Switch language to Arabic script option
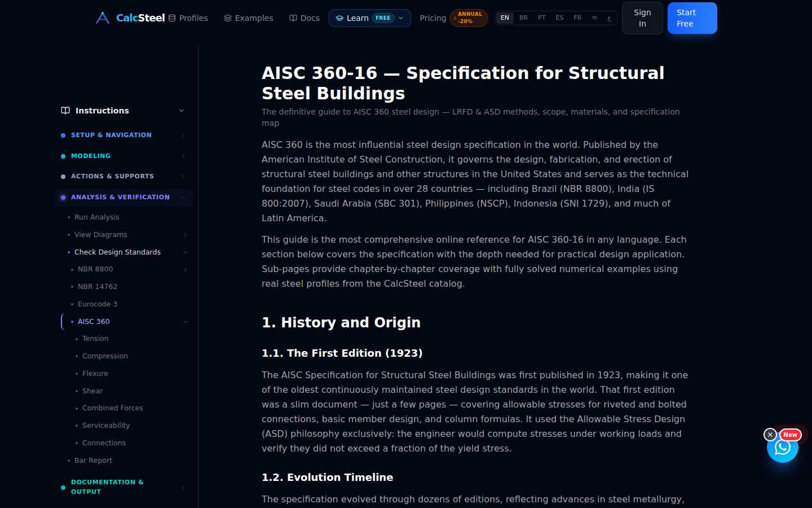 coord(609,18)
